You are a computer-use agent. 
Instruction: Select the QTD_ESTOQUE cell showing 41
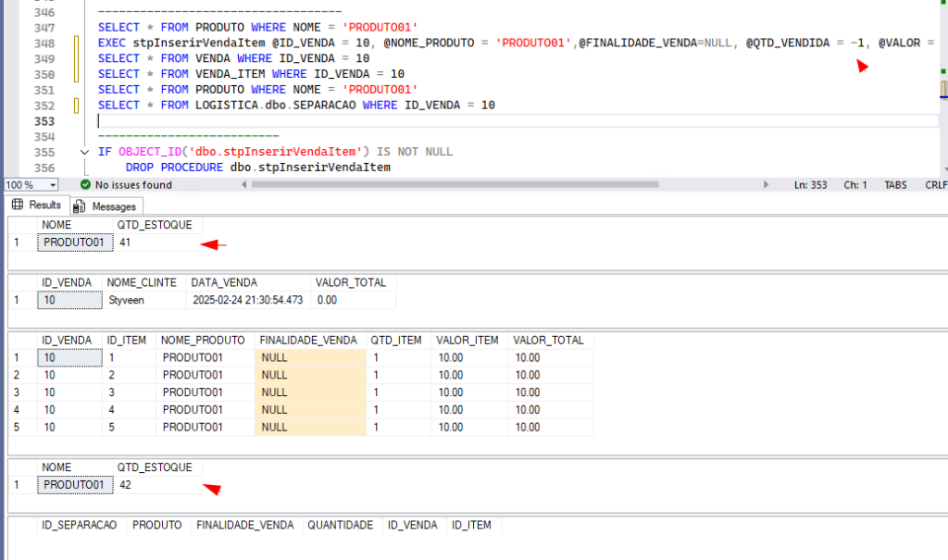156,243
